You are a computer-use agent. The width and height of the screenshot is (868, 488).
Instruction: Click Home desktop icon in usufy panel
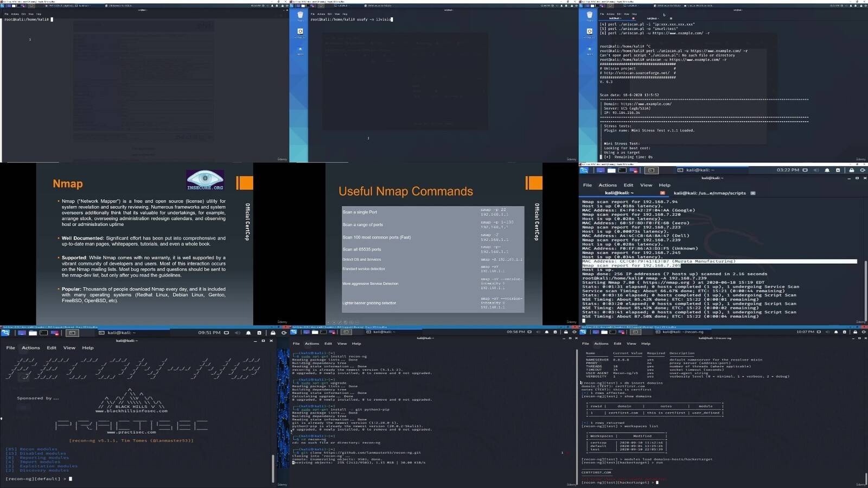pos(300,49)
